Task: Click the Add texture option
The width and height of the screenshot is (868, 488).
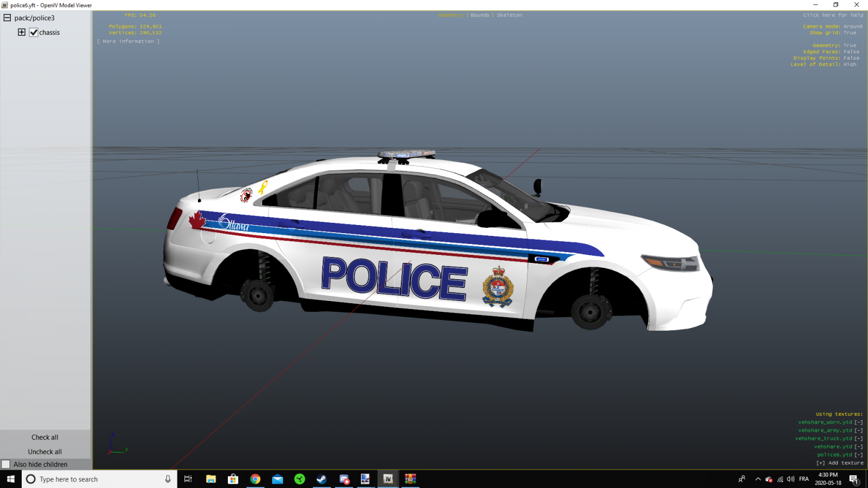Action: click(840, 463)
